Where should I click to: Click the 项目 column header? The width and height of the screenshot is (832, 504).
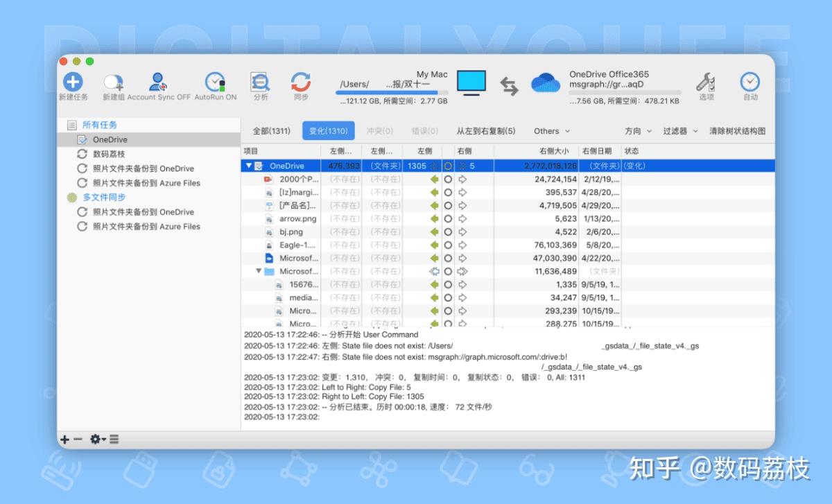tap(281, 151)
